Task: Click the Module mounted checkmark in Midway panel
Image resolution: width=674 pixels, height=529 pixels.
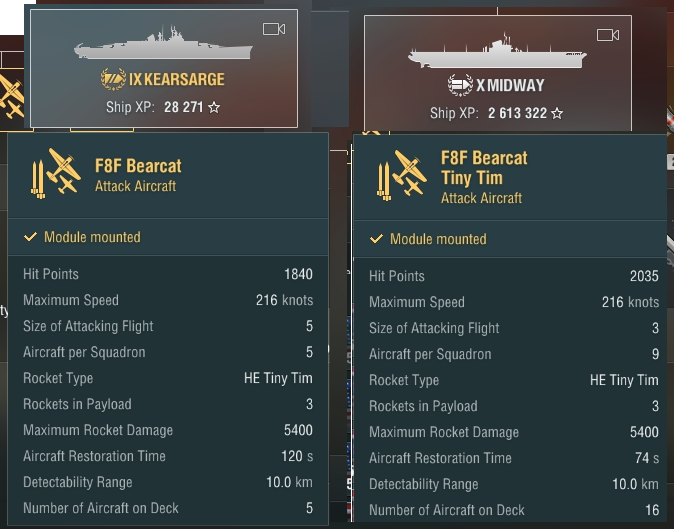Action: tap(376, 239)
